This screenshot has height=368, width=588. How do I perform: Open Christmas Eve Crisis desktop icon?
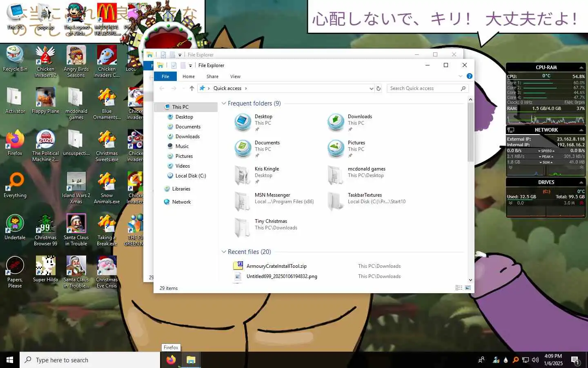(107, 272)
